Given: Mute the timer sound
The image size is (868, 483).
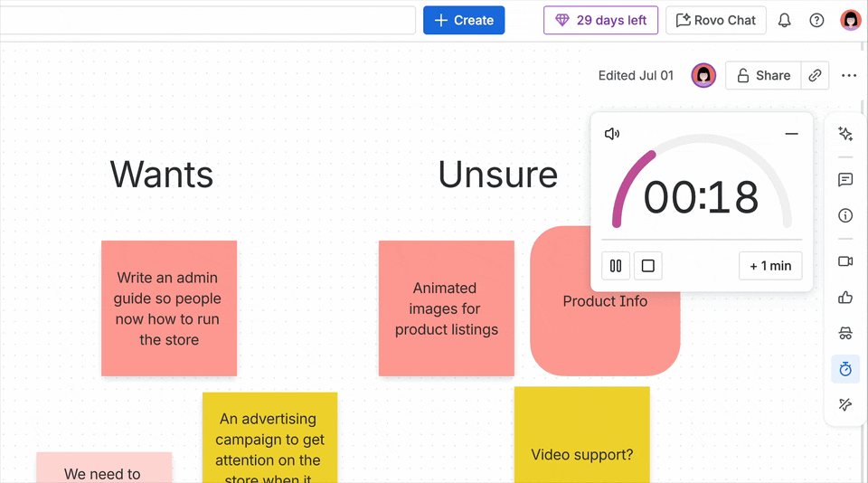Looking at the screenshot, I should click(x=612, y=134).
